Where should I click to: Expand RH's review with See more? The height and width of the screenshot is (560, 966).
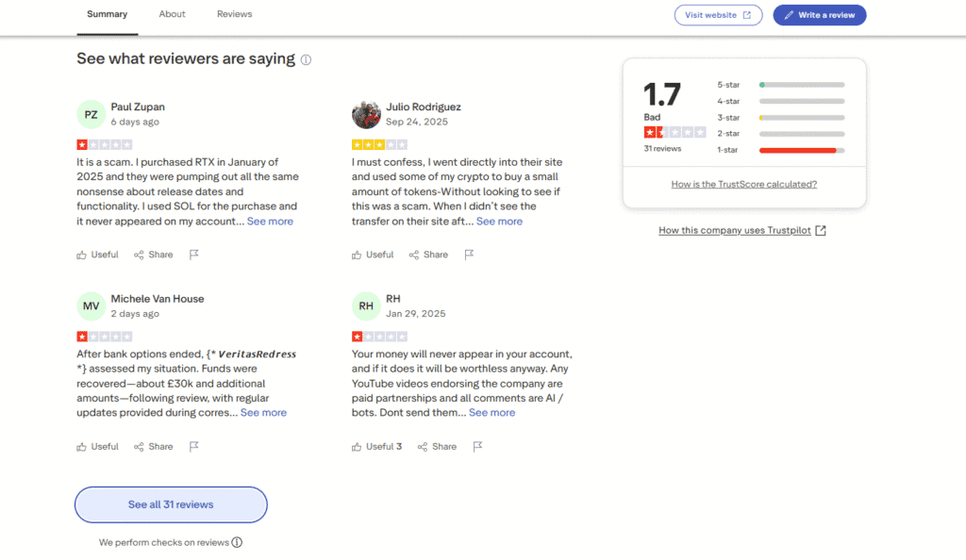tap(491, 412)
